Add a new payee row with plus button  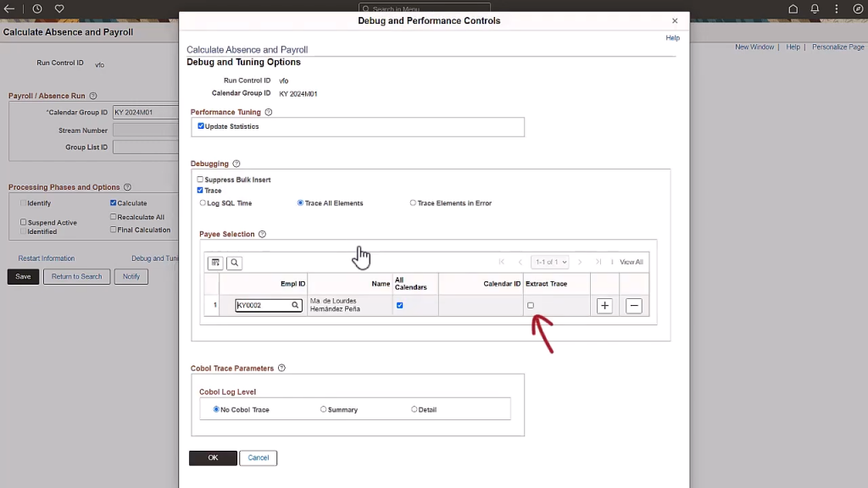[x=604, y=306]
